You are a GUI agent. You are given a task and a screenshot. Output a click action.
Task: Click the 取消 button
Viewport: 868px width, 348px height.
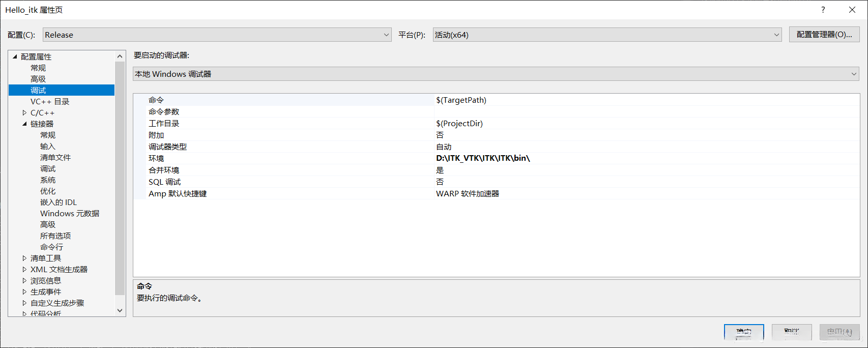pyautogui.click(x=791, y=332)
